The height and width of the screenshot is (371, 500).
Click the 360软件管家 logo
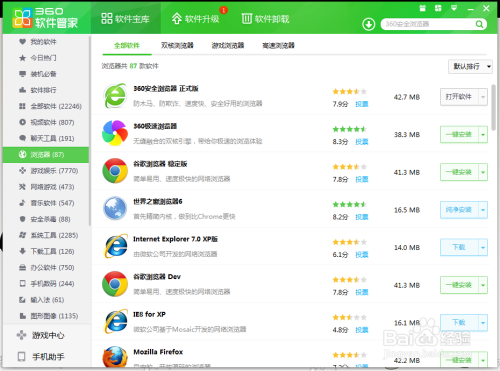coord(45,18)
